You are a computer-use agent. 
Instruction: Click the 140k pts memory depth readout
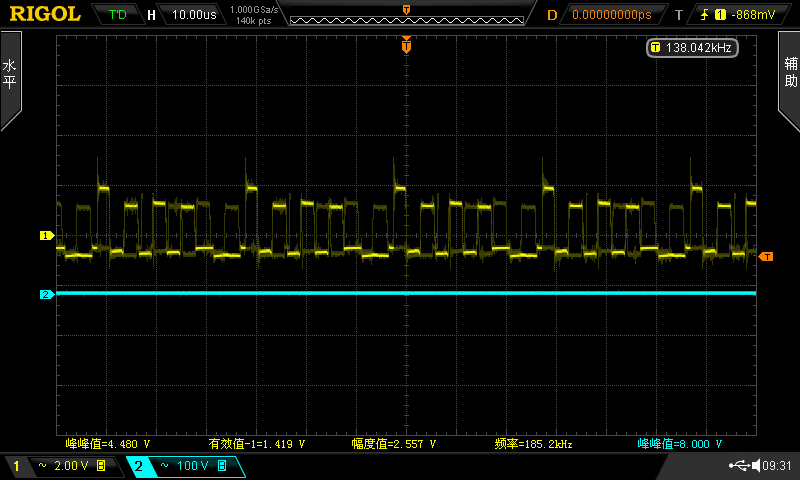pyautogui.click(x=254, y=21)
